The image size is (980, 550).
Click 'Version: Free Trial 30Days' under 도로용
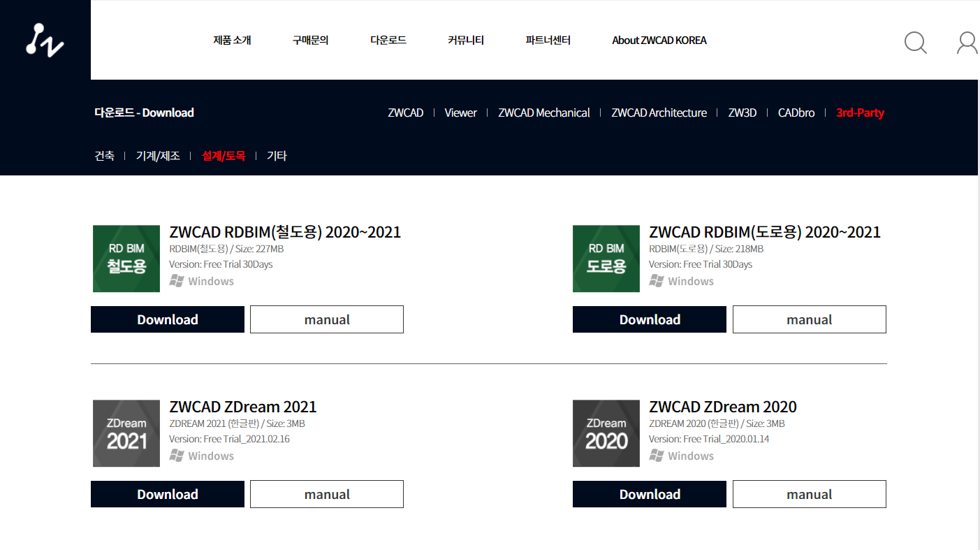click(x=701, y=264)
